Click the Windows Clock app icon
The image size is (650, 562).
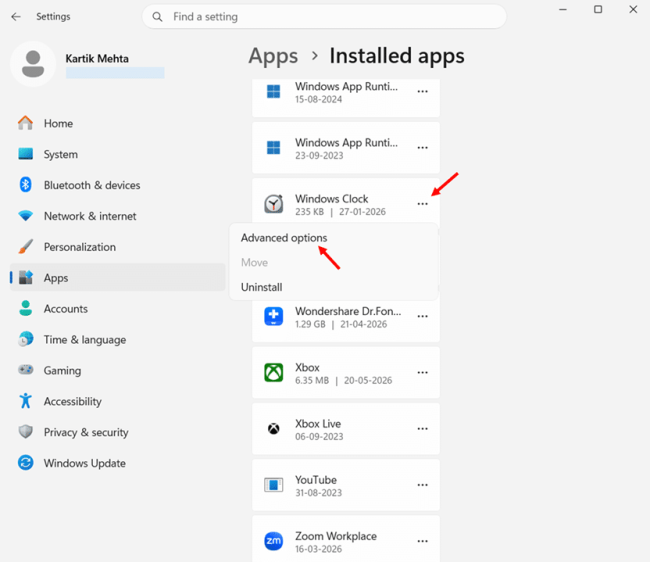pyautogui.click(x=274, y=204)
